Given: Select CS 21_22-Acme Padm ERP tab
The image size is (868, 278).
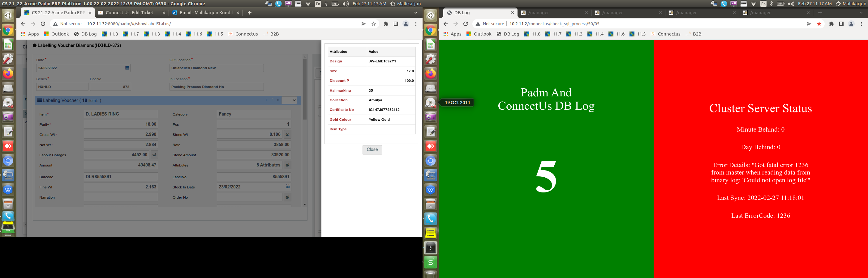Looking at the screenshot, I should 58,13.
